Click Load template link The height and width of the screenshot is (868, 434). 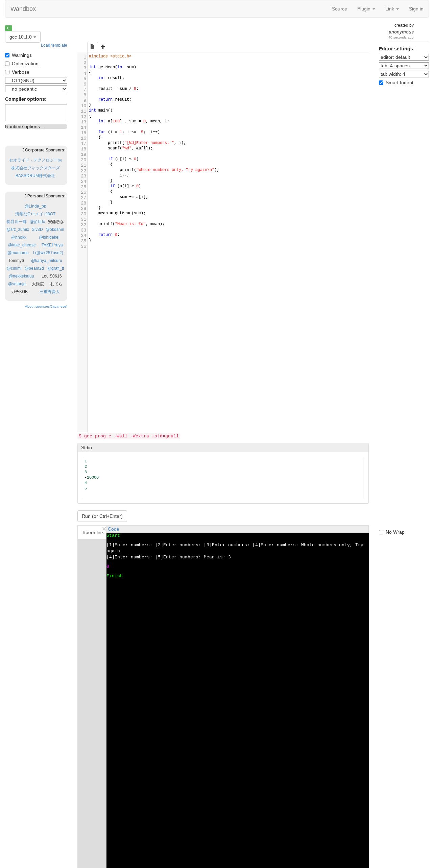[54, 45]
